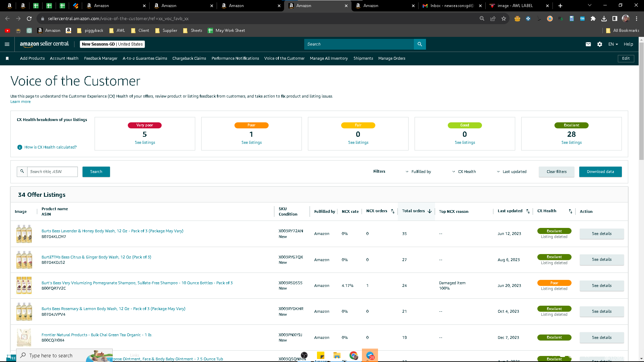The height and width of the screenshot is (362, 644).
Task: Open the browser profile avatar
Action: point(626,19)
